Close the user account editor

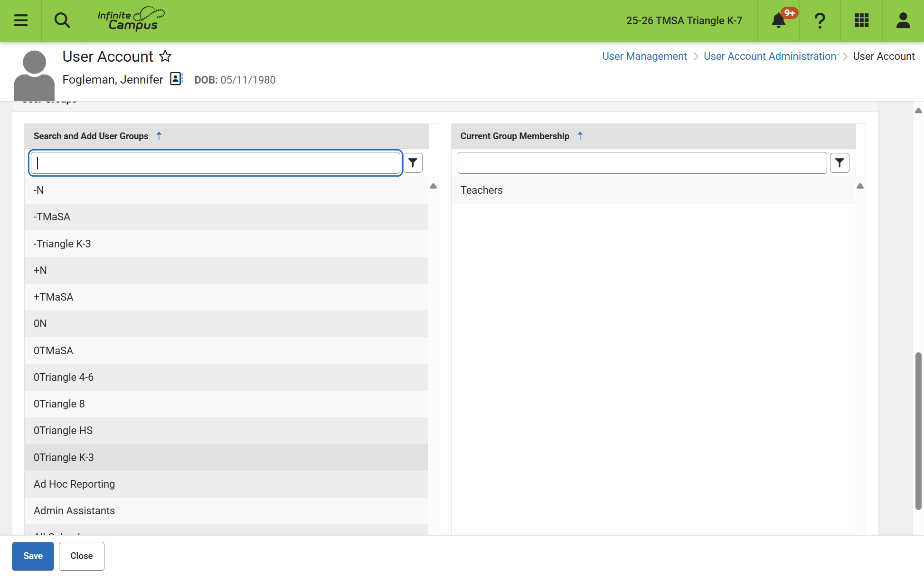coord(82,556)
